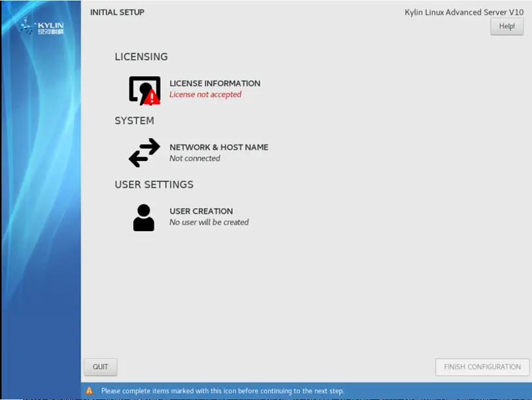Image resolution: width=532 pixels, height=400 pixels.
Task: Click the INITIAL SETUP title
Action: [117, 12]
